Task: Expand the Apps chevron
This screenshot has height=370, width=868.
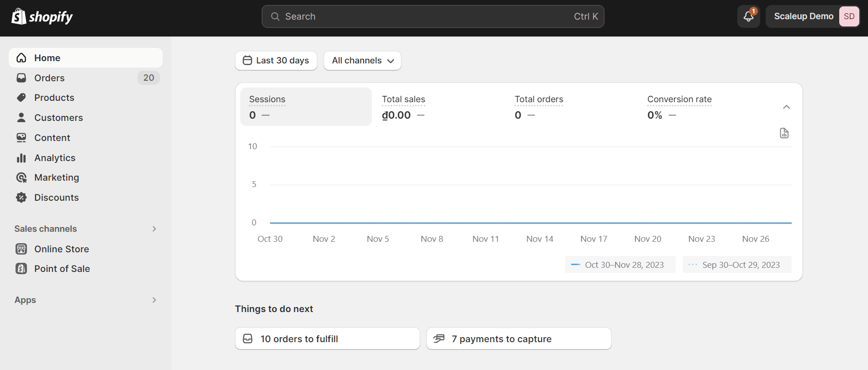Action: pyautogui.click(x=154, y=300)
